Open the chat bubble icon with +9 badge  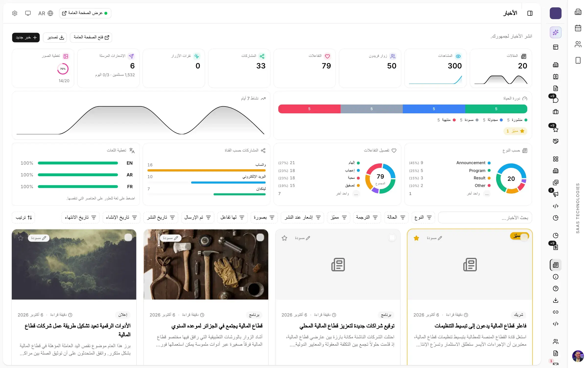pyautogui.click(x=556, y=100)
